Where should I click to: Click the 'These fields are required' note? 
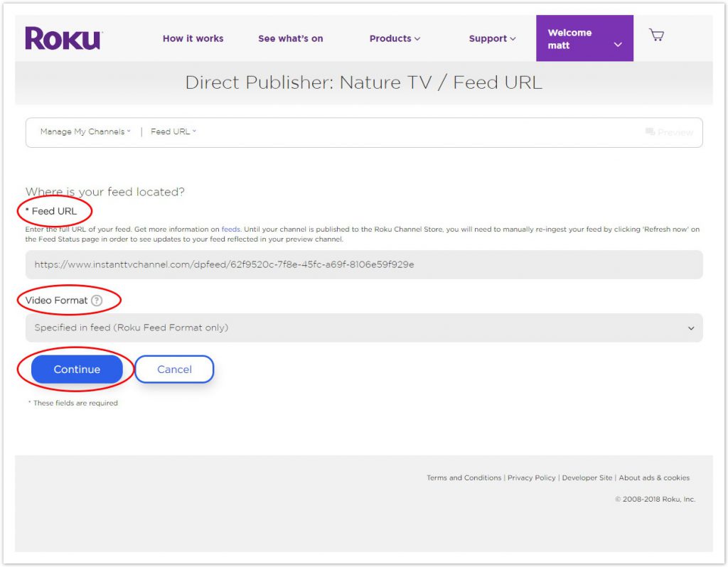tap(73, 403)
